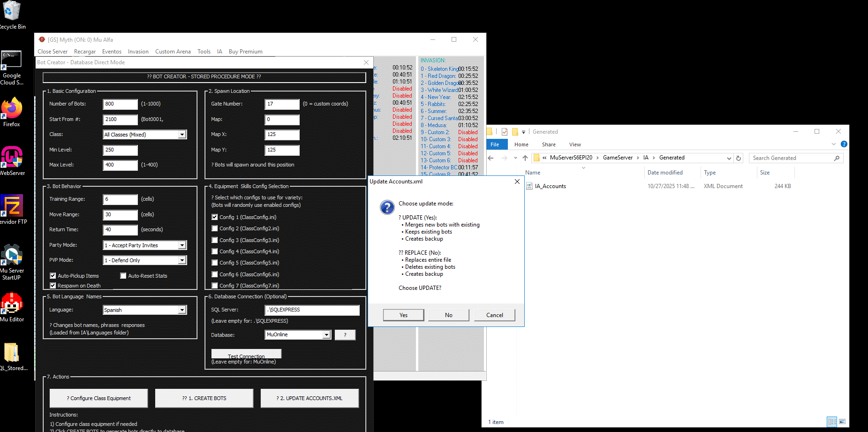
Task: Expand the Class dropdown
Action: click(x=182, y=135)
